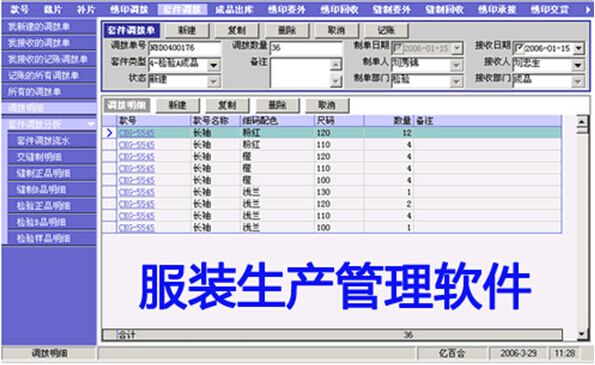This screenshot has height=365, width=595.
Task: Open 检验样品明细 in the sidebar
Action: [52, 239]
